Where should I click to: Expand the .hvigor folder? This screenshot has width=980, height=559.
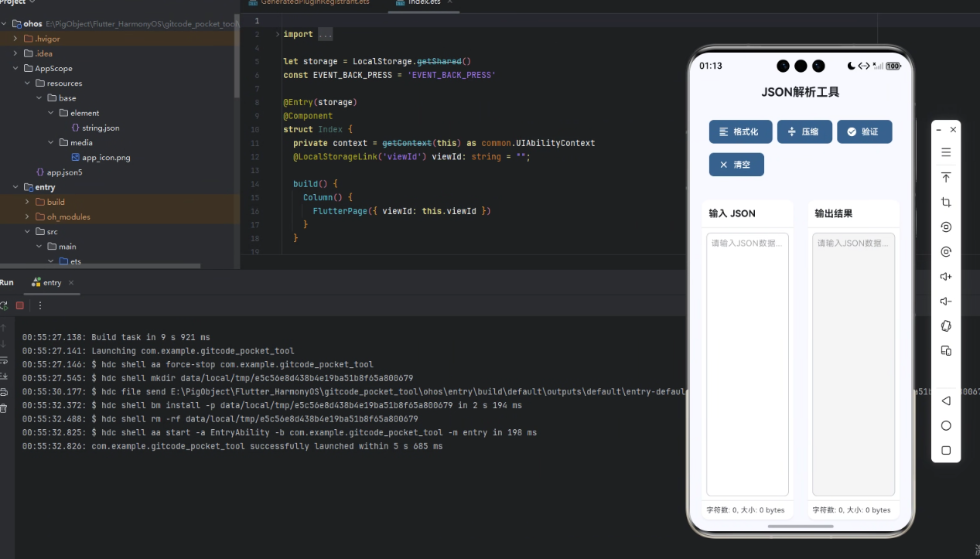[15, 39]
